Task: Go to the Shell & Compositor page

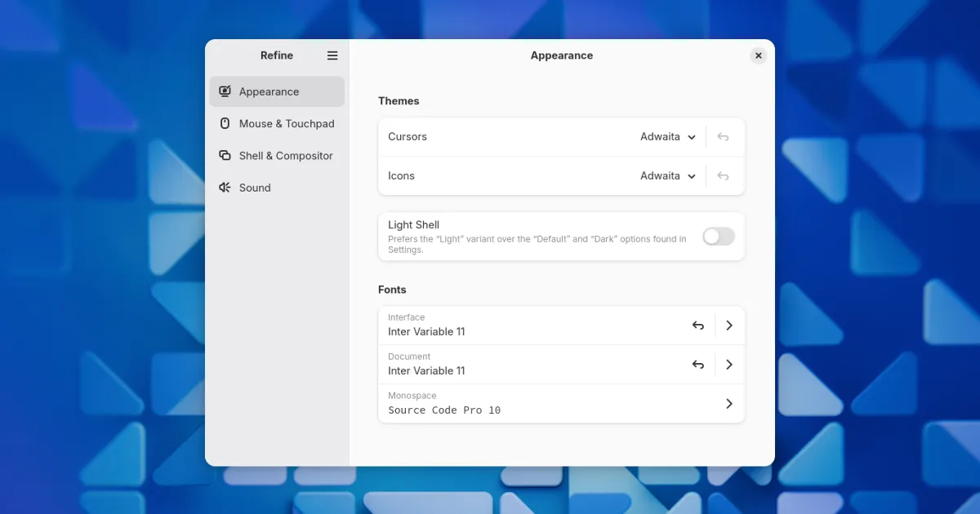Action: [x=285, y=156]
